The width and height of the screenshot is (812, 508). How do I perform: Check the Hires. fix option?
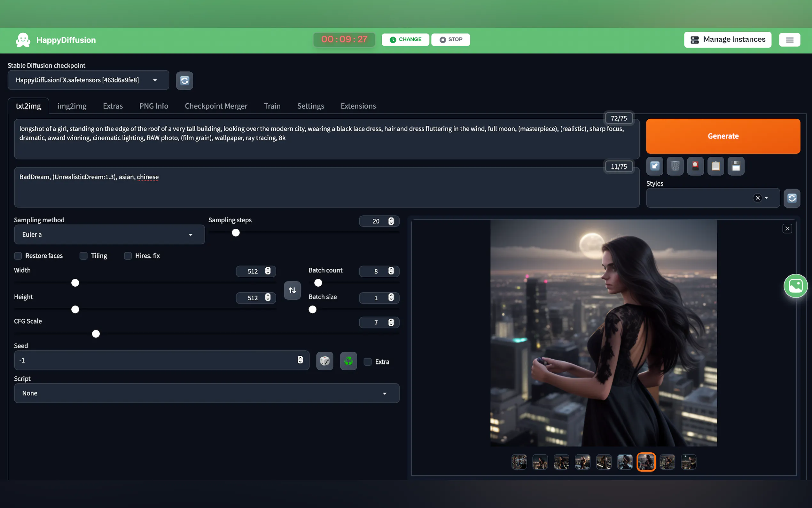pos(128,256)
